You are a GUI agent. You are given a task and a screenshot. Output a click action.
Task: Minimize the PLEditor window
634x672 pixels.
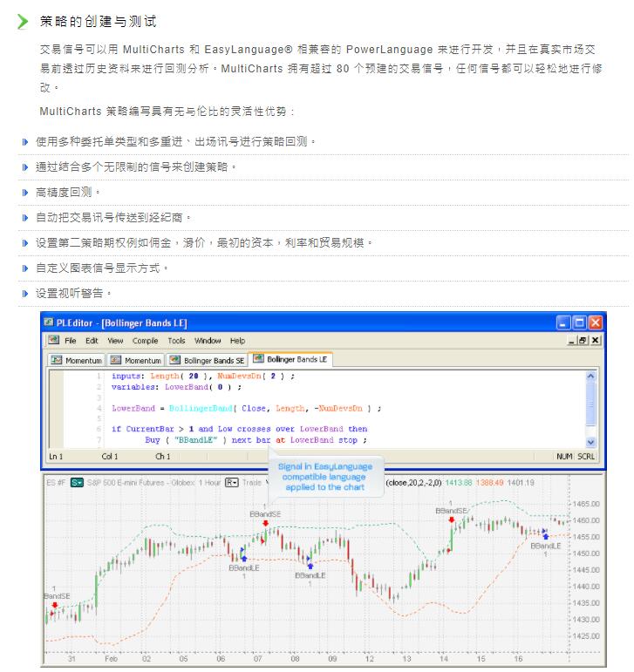563,322
